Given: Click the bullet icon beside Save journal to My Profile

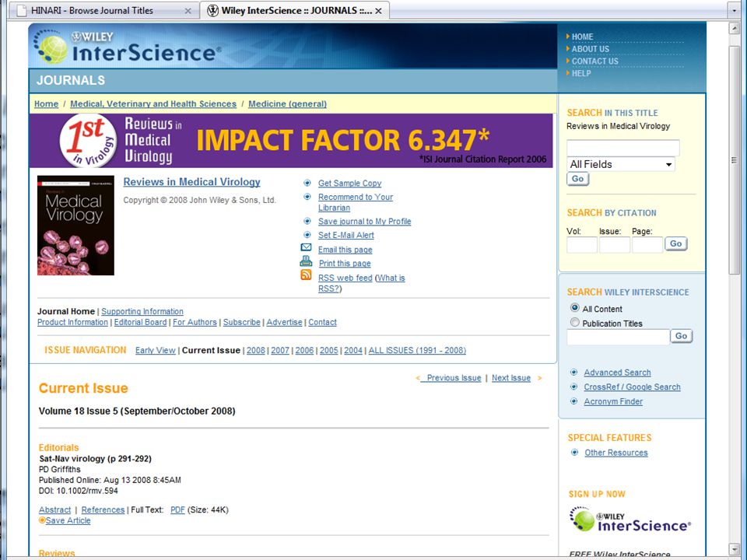Looking at the screenshot, I should [307, 221].
